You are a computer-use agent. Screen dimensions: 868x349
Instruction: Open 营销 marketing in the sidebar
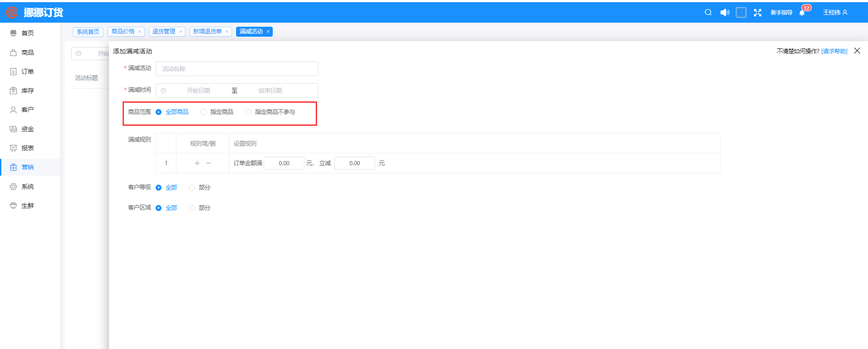(27, 167)
